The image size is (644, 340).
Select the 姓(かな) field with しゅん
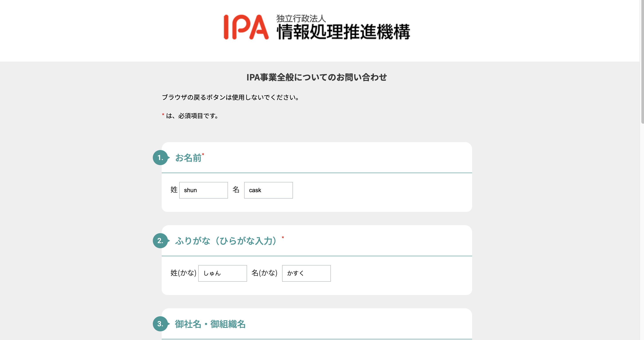(x=222, y=273)
